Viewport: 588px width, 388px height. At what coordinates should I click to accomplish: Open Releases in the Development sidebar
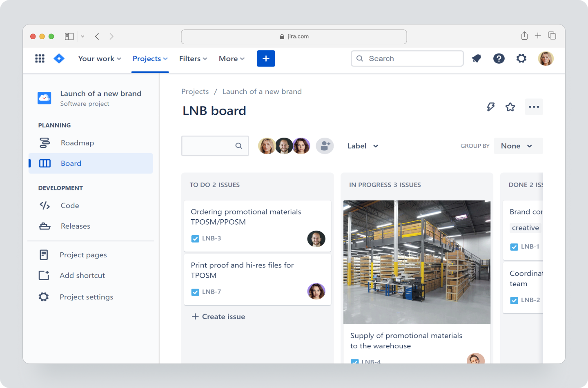(75, 226)
